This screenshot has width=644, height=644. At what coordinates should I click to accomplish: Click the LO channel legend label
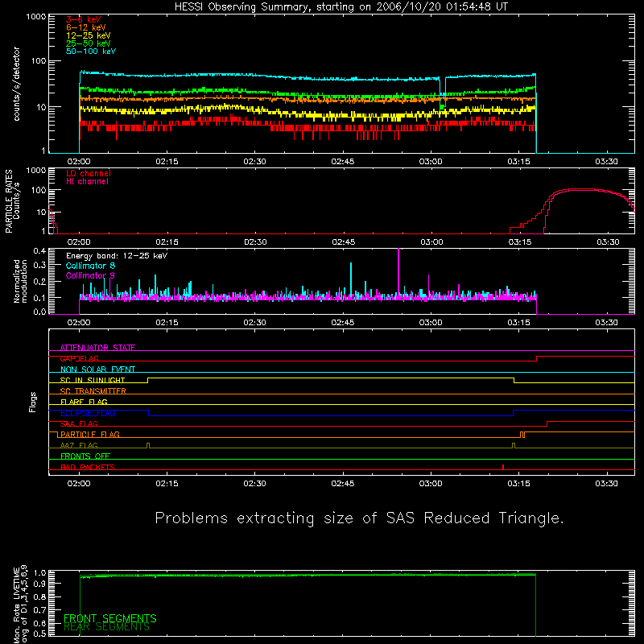click(89, 173)
